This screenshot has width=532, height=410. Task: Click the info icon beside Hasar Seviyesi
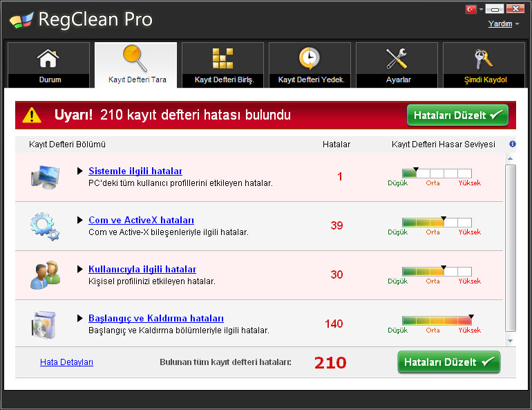click(513, 145)
